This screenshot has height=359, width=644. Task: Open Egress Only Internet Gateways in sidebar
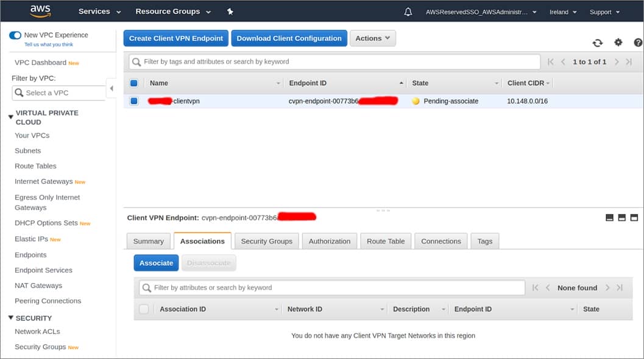point(48,202)
